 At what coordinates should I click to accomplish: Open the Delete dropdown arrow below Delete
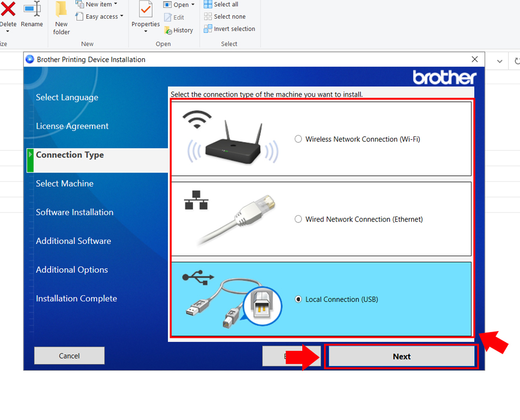click(x=8, y=32)
